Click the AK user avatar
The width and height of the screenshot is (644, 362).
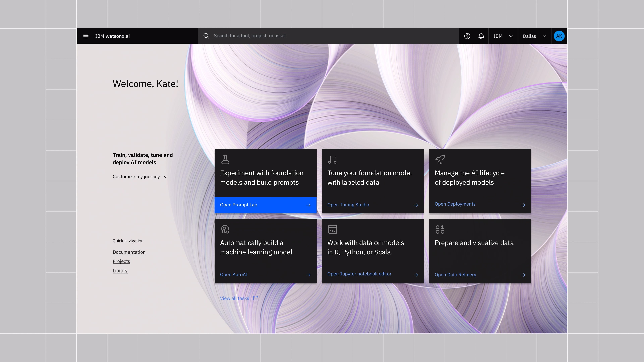559,36
